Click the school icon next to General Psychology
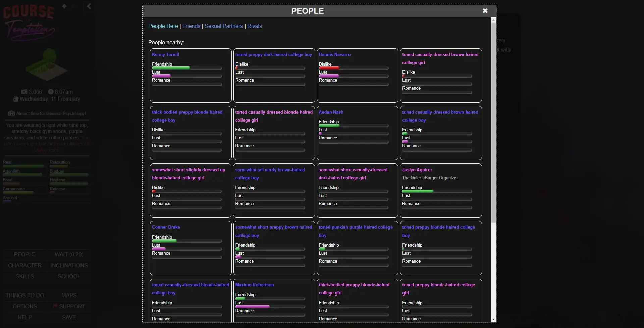Viewport: 644px width, 328px height. coord(11,113)
